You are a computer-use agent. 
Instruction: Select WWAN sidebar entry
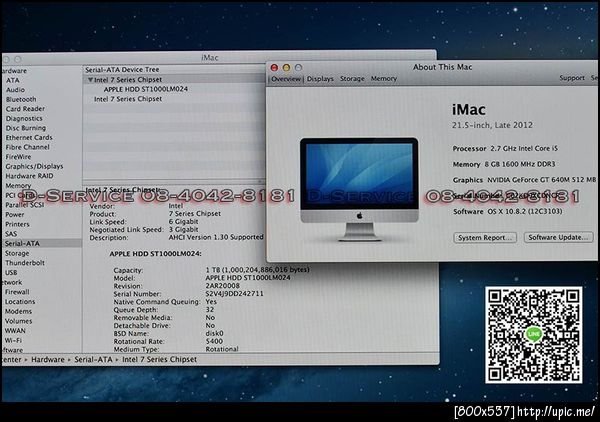point(15,331)
